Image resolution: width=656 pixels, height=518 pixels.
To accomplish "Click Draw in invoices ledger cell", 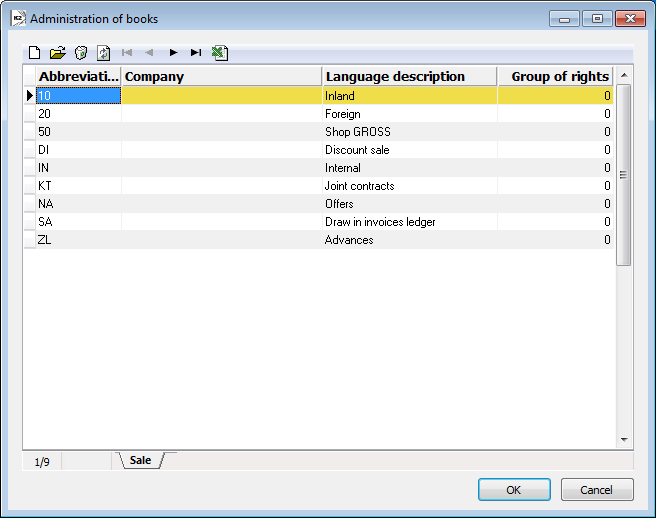I will click(410, 222).
